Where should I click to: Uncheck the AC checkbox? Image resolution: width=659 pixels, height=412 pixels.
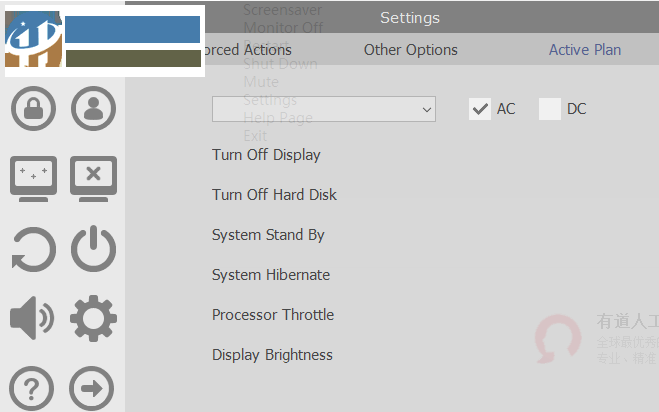point(480,109)
